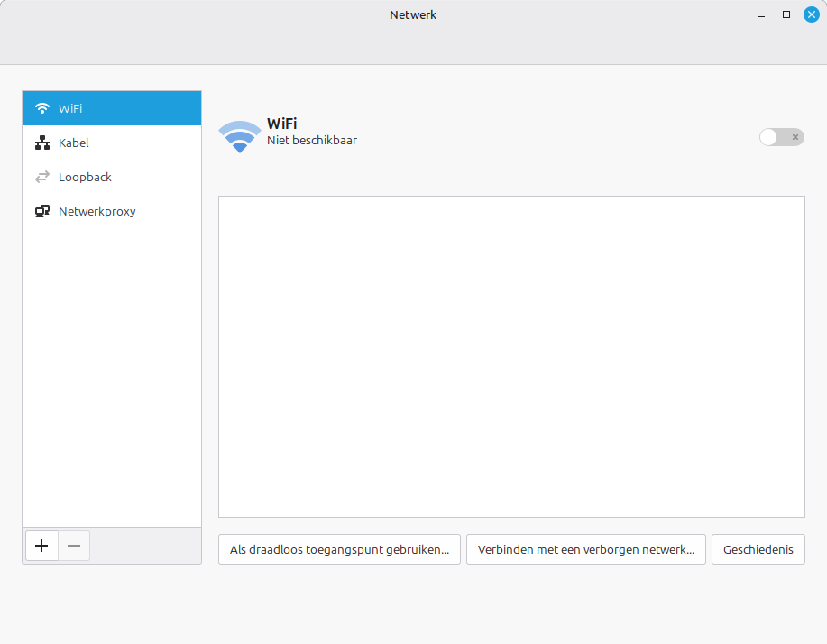Close the Netwerk window

(x=811, y=14)
